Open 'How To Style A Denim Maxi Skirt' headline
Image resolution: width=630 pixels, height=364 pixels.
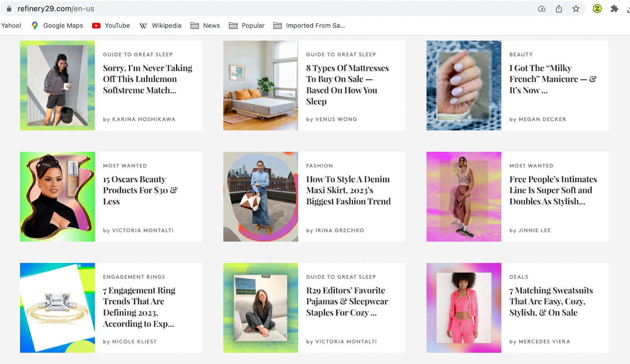pyautogui.click(x=348, y=190)
